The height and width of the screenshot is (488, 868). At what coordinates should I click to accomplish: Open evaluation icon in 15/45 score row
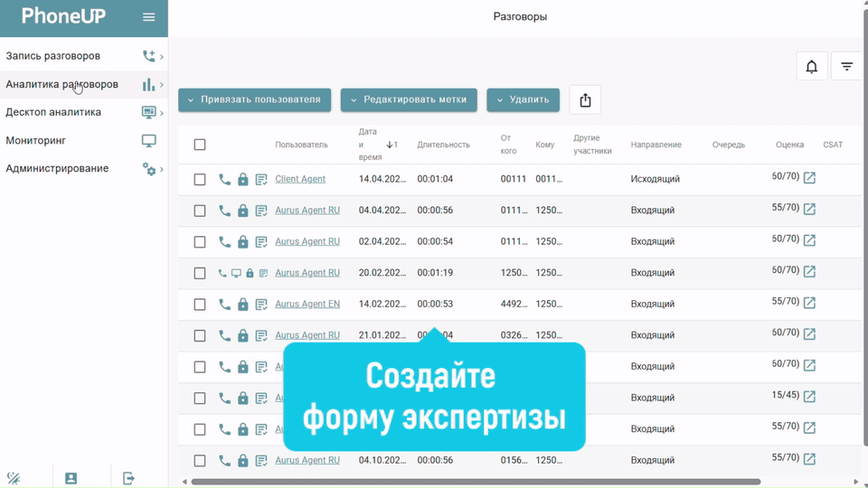pos(809,396)
